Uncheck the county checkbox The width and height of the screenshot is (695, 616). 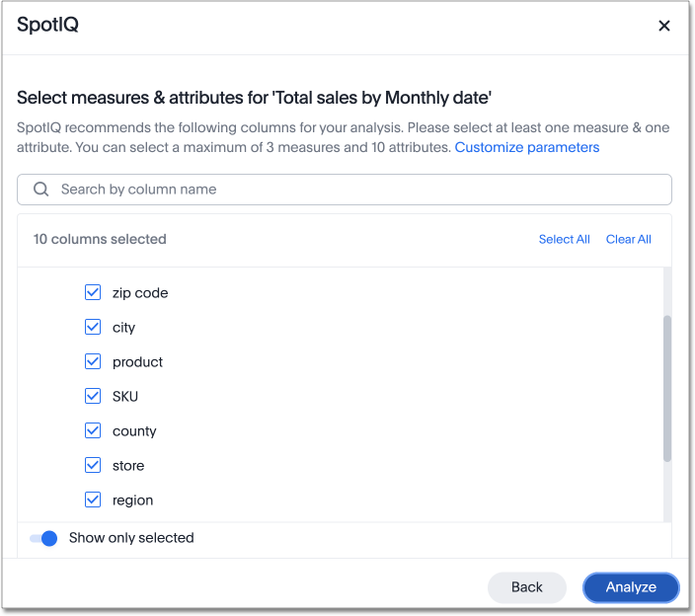click(93, 430)
